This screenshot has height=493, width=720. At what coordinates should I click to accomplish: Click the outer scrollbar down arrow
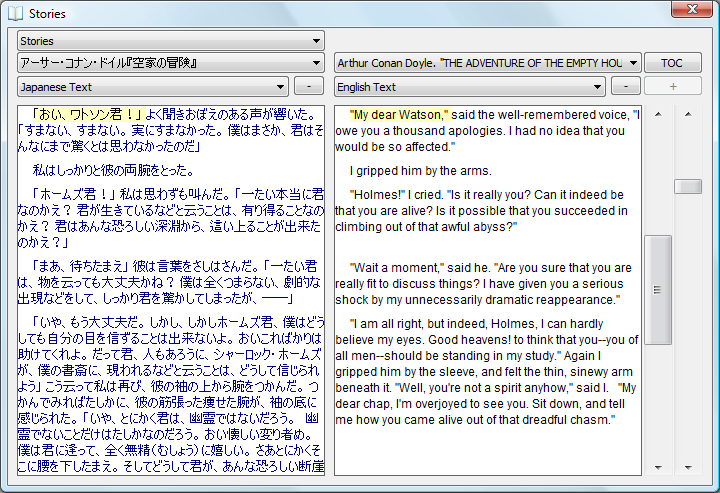688,467
